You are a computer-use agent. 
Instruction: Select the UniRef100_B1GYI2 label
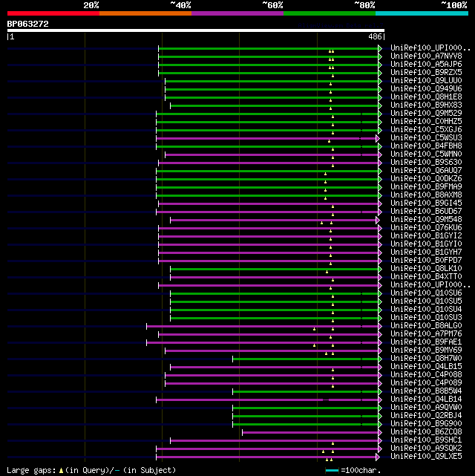[x=426, y=236]
